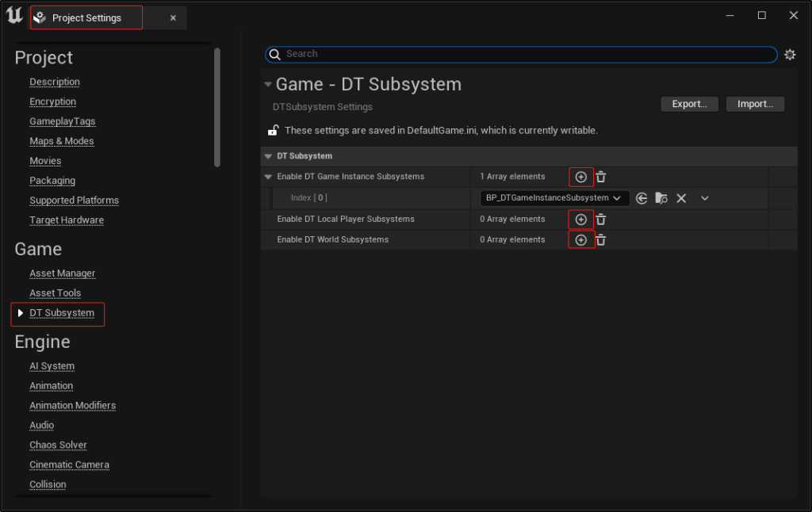Screen dimensions: 812x512
Task: Open extra options chevron on Index [0] row
Action: tap(704, 197)
